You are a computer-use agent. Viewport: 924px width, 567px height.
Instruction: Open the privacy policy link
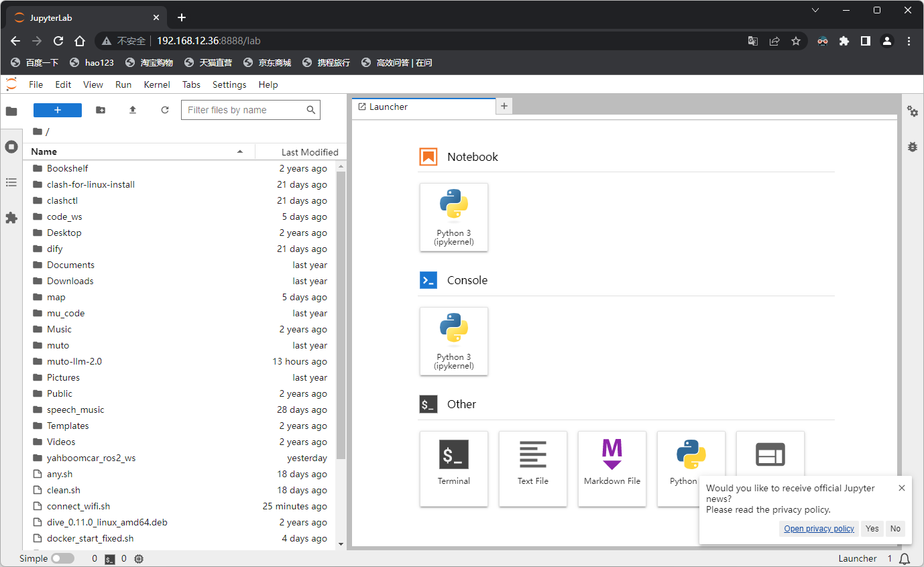click(819, 529)
